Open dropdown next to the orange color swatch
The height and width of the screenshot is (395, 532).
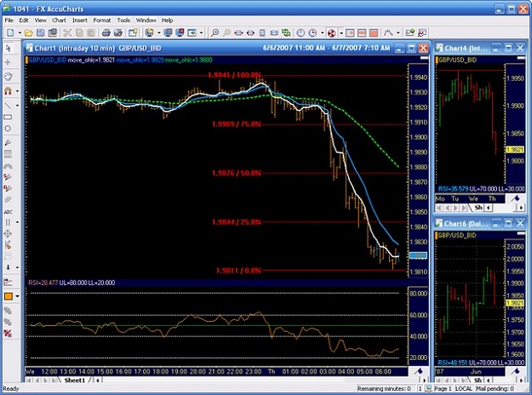click(17, 296)
